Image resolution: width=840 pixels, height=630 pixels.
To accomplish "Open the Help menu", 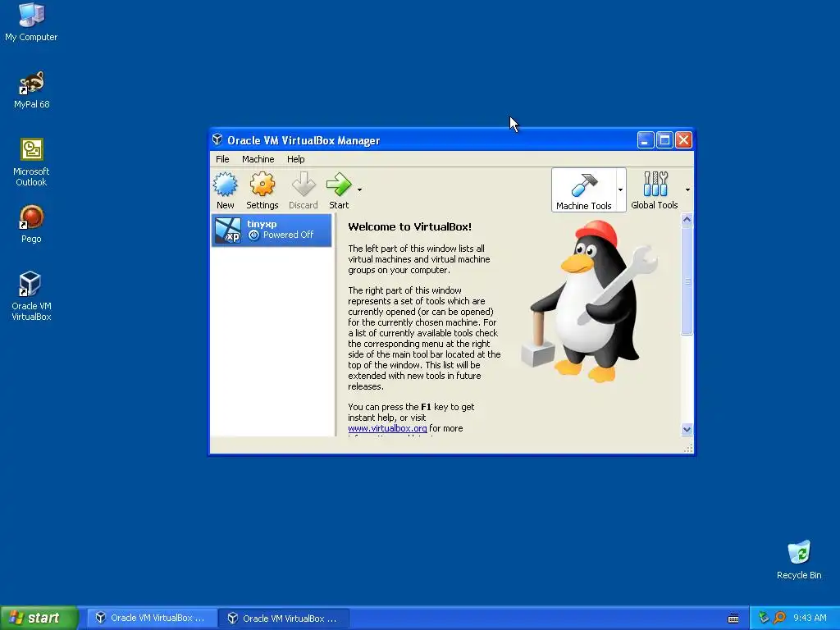I will 295,159.
